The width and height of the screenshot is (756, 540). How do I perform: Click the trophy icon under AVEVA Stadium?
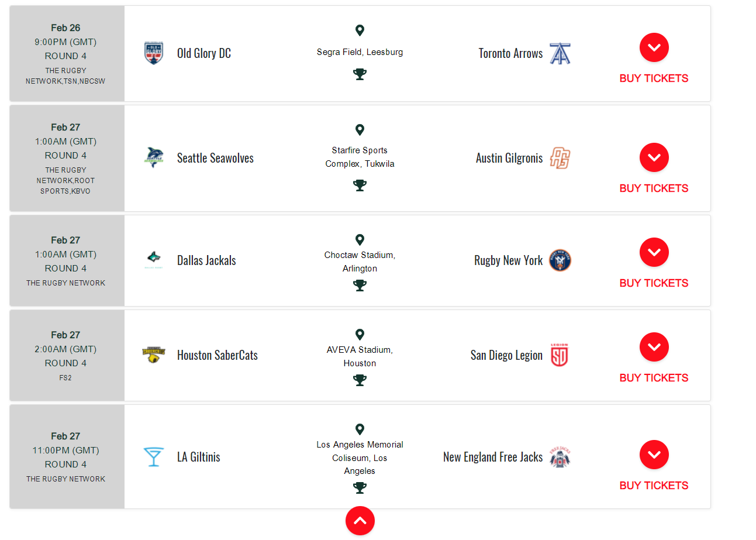pyautogui.click(x=360, y=380)
